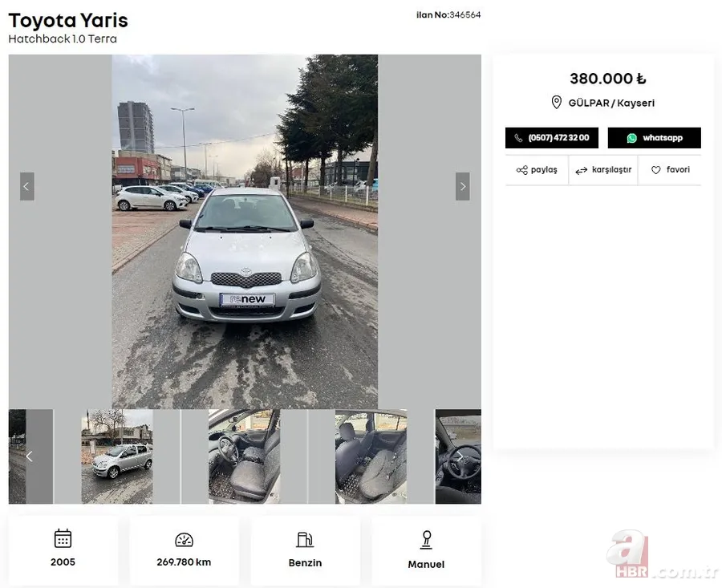Screen dimensions: 722x588
Task: Open the interior dashboard photo thumbnail
Action: pyautogui.click(x=243, y=456)
